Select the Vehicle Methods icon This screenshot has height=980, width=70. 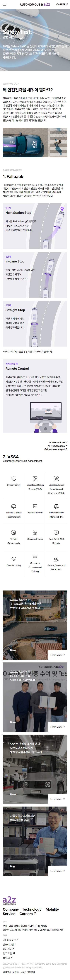click(x=35, y=506)
